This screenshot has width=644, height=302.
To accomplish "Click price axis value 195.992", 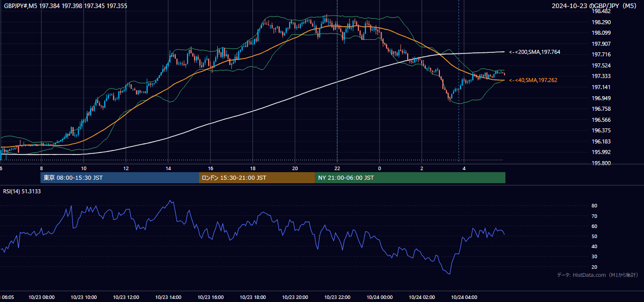I will tap(601, 152).
